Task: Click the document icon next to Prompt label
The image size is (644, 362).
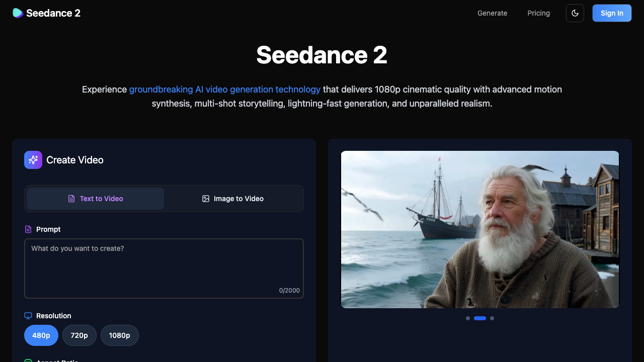Action: (28, 229)
